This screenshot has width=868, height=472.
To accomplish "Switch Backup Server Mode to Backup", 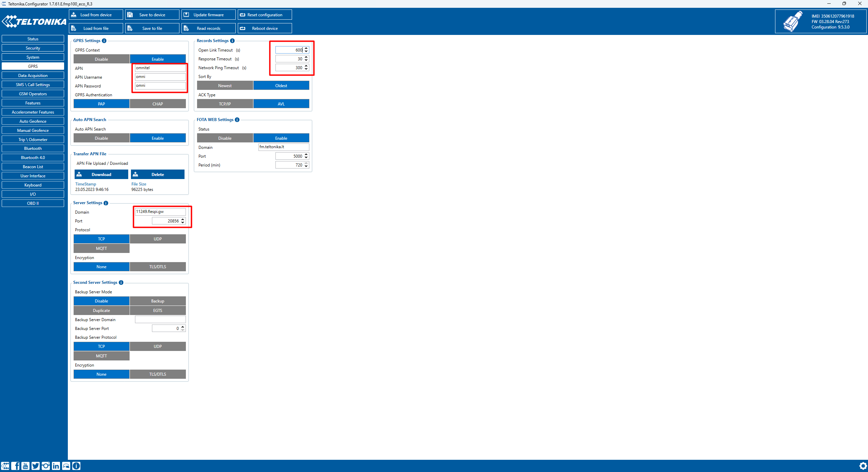I will tap(157, 300).
